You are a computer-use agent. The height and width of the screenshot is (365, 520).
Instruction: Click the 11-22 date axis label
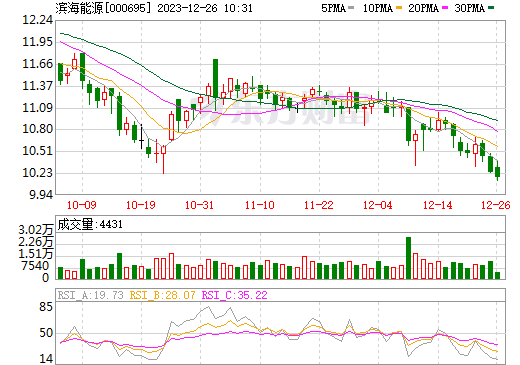[x=319, y=205]
